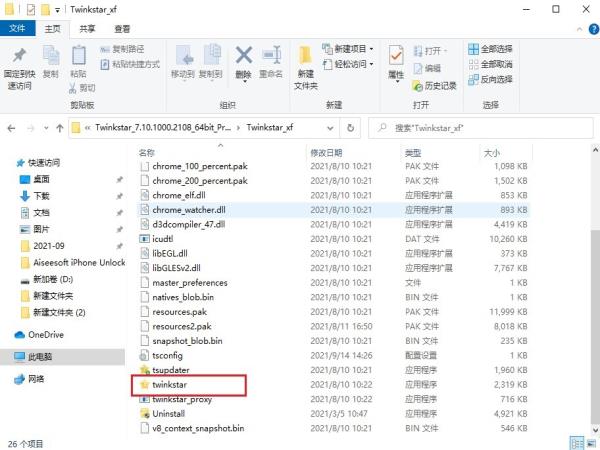Click the Pin to Quick access icon
This screenshot has height=450, width=600.
[x=19, y=55]
